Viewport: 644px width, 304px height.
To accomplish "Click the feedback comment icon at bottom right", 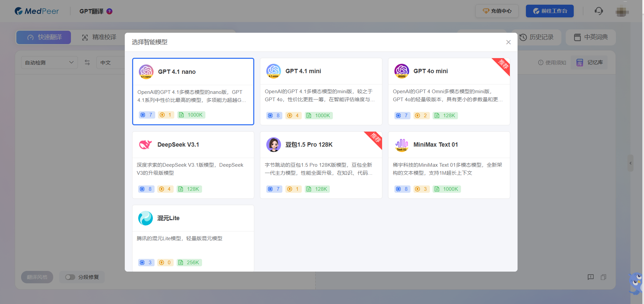I will (x=591, y=277).
